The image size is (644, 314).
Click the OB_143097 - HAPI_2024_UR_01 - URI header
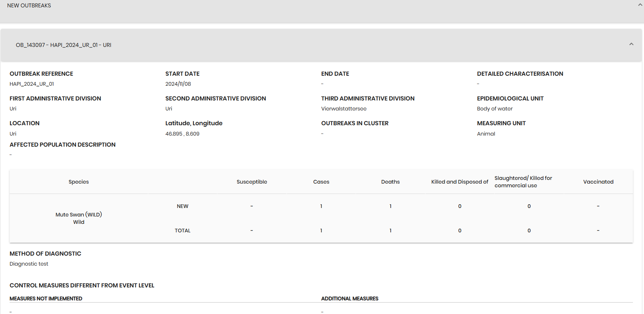[x=64, y=45]
